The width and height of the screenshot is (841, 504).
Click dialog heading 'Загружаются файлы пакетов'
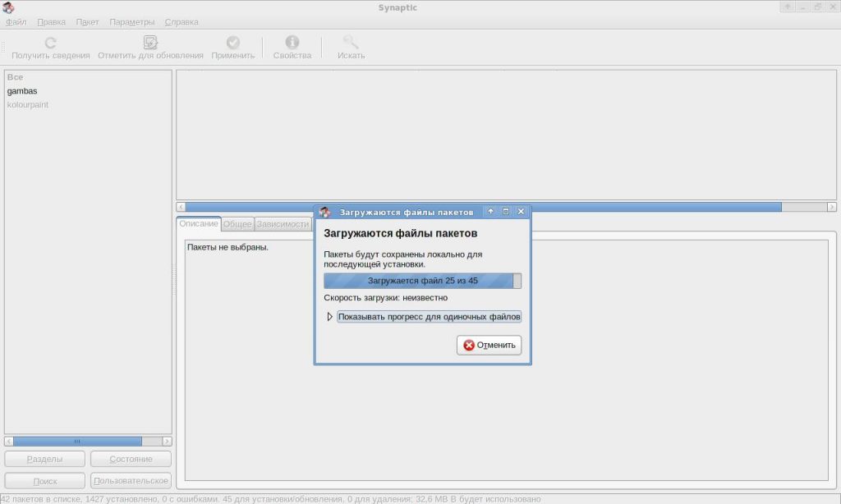pyautogui.click(x=400, y=233)
